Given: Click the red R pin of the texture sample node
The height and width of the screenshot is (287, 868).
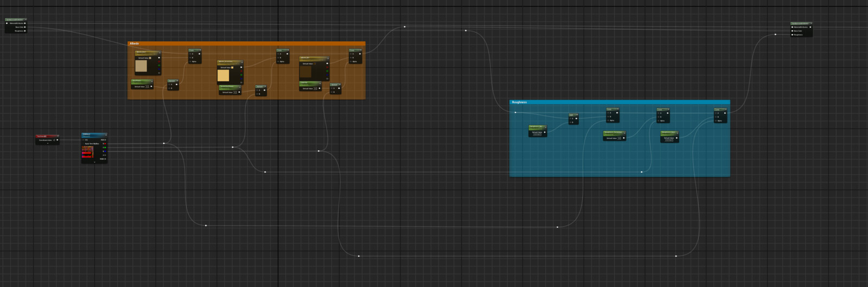Looking at the screenshot, I should pyautogui.click(x=104, y=144).
